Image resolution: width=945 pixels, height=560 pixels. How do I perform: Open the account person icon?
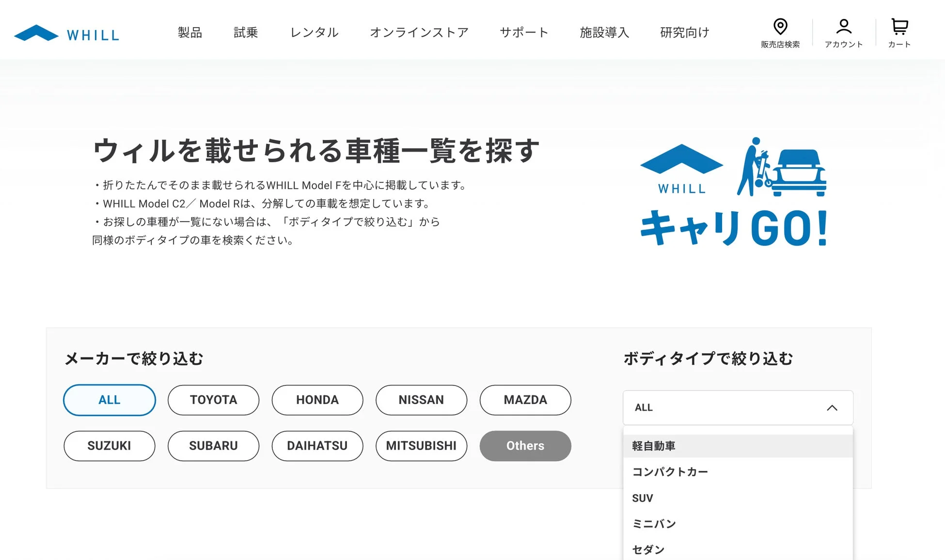pos(843,27)
